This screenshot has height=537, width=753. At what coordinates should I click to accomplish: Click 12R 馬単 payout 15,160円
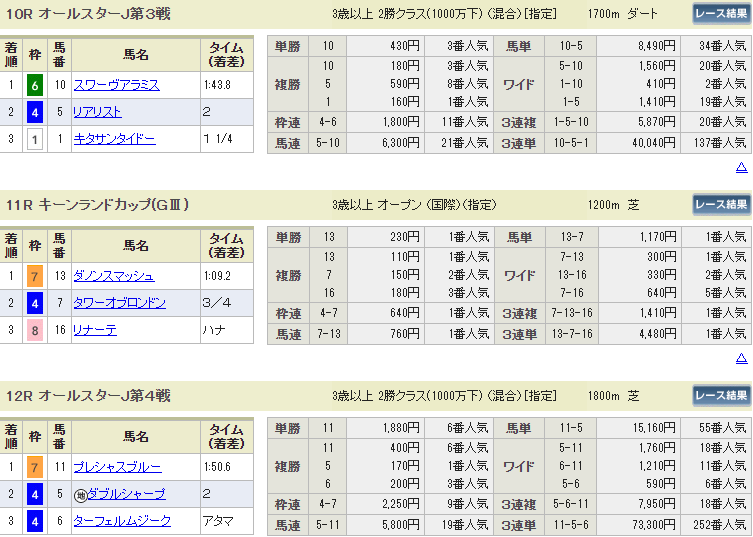click(x=654, y=428)
